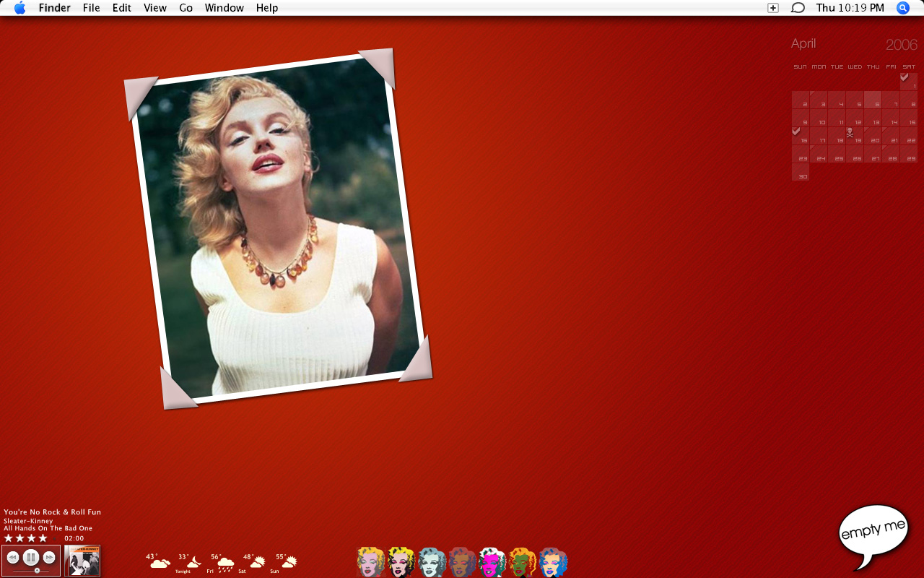The height and width of the screenshot is (578, 924).
Task: Click the Sleater-Kinney album cover art
Action: [x=82, y=561]
